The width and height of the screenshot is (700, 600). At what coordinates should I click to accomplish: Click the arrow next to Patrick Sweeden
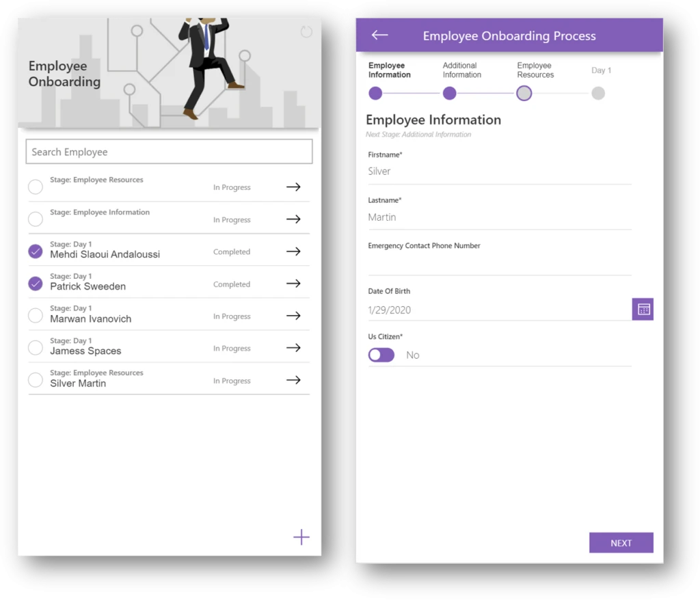pos(293,284)
